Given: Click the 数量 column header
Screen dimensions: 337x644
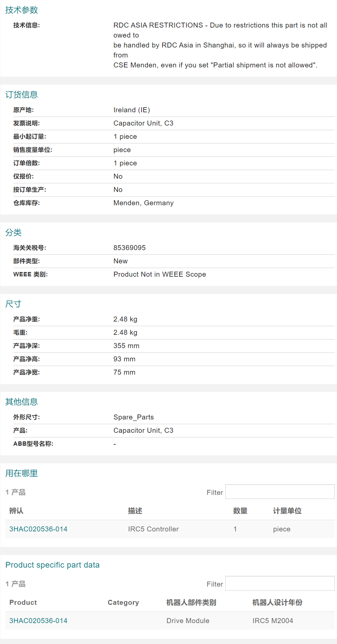Looking at the screenshot, I should (x=240, y=511).
